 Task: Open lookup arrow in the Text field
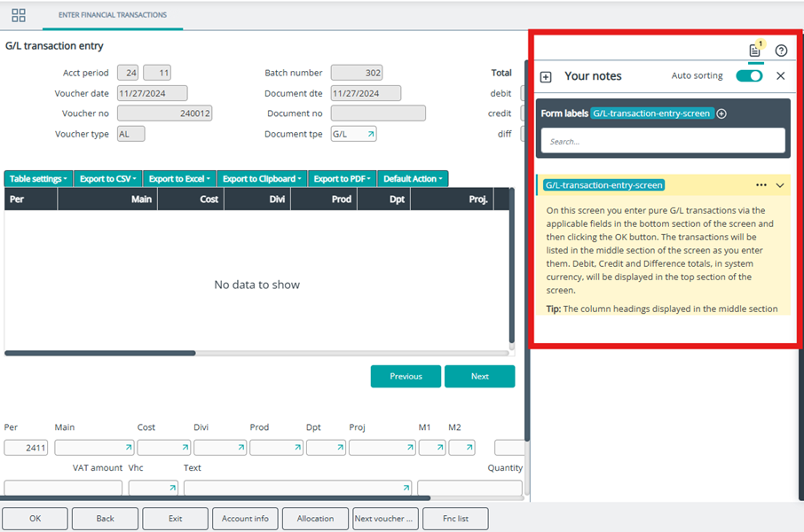(406, 488)
